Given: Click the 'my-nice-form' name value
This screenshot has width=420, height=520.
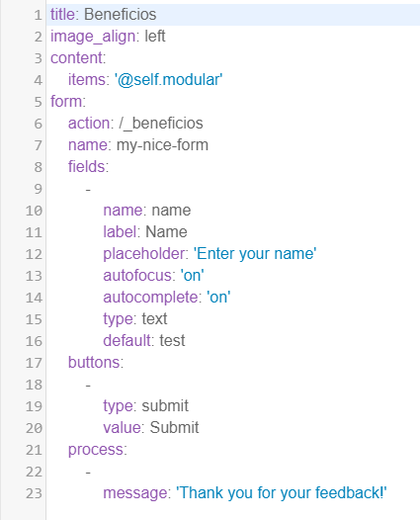Looking at the screenshot, I should coord(162,145).
